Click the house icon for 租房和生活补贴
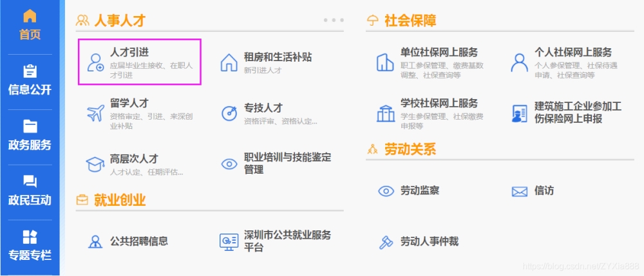 click(229, 62)
